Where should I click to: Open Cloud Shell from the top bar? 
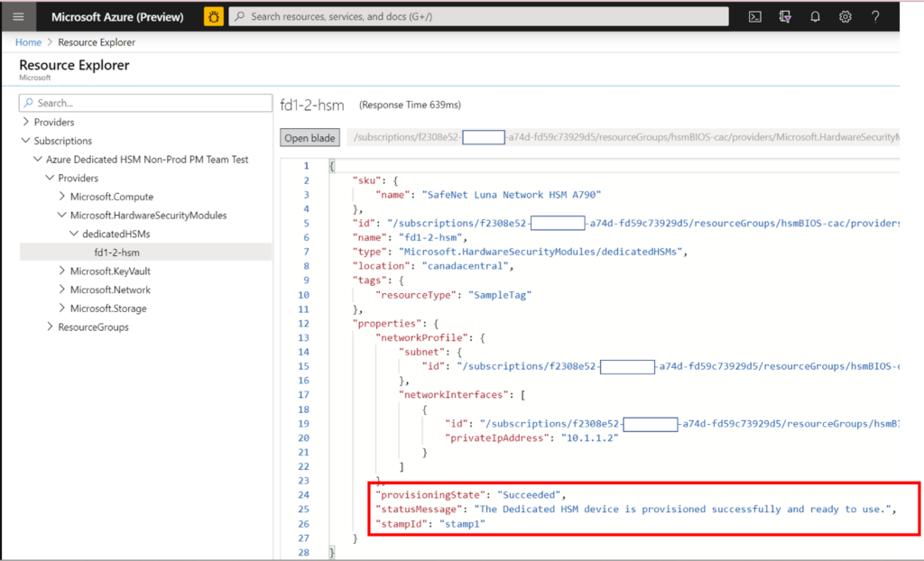(x=754, y=15)
